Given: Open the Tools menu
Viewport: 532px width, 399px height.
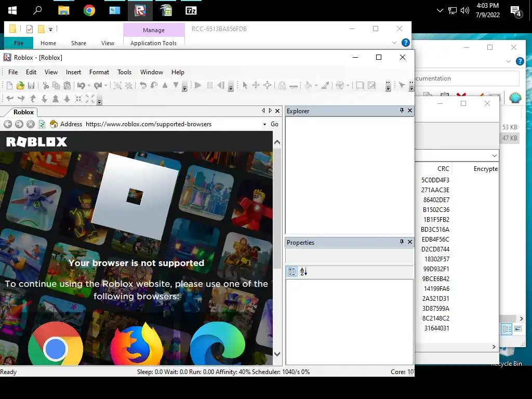Looking at the screenshot, I should pos(124,72).
